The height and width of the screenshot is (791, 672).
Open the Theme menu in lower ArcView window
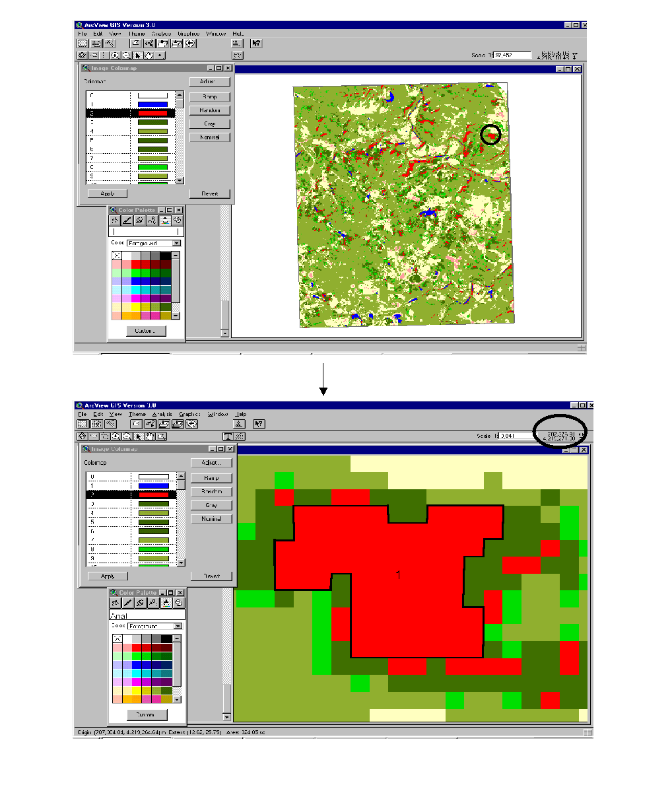click(137, 415)
